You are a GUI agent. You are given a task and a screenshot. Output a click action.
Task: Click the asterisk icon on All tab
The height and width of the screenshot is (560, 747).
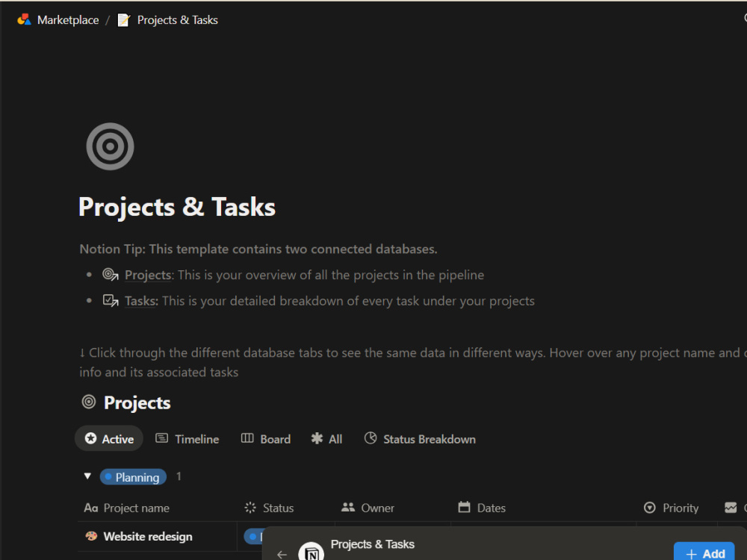(x=317, y=438)
